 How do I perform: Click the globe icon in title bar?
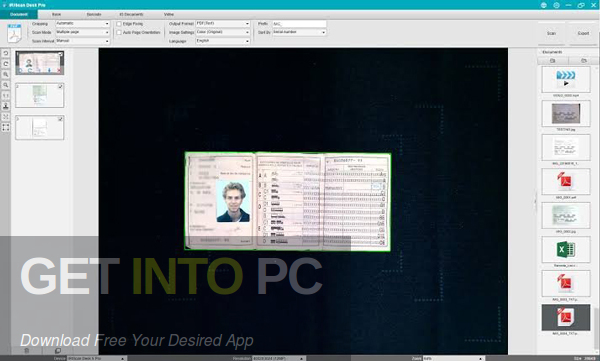(544, 5)
